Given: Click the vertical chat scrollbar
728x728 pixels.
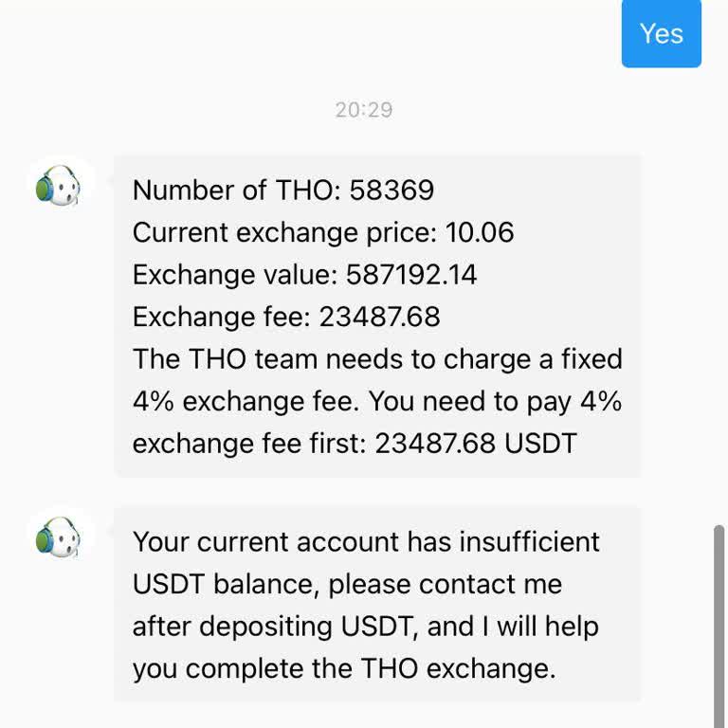Looking at the screenshot, I should pyautogui.click(x=718, y=626).
